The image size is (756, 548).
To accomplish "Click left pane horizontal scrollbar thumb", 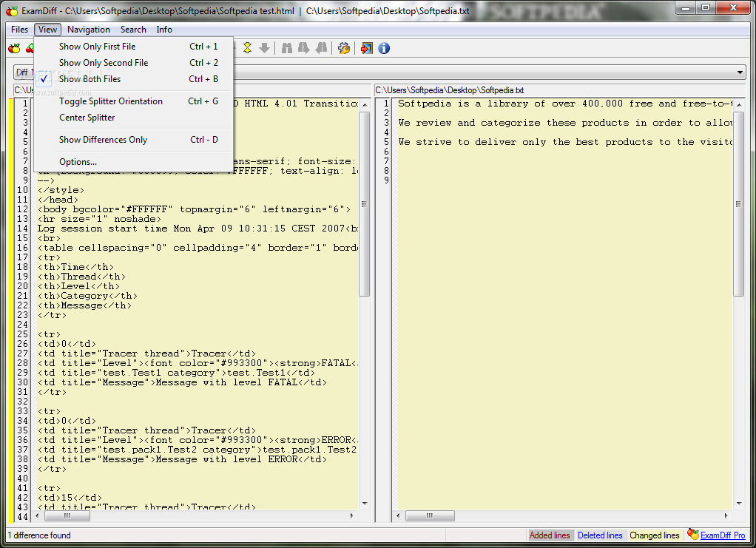I will (x=67, y=515).
